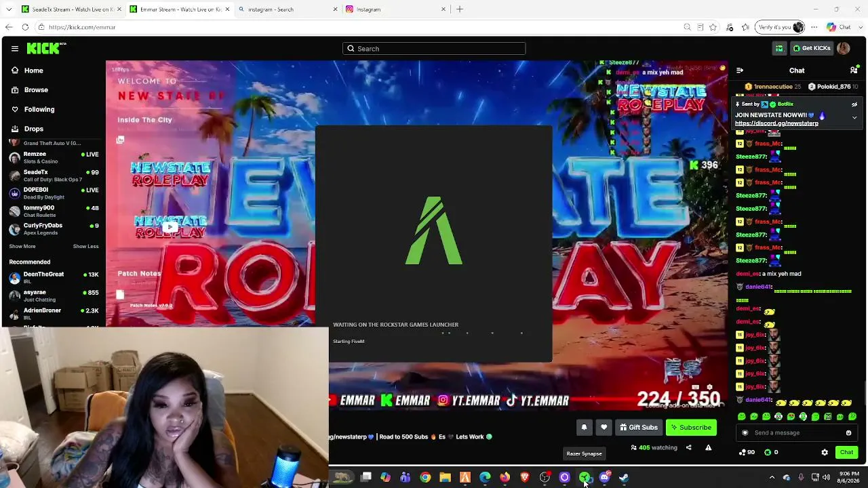Open CurlyFryDabs channel in the sidebar
This screenshot has height=488, width=868.
[54, 228]
